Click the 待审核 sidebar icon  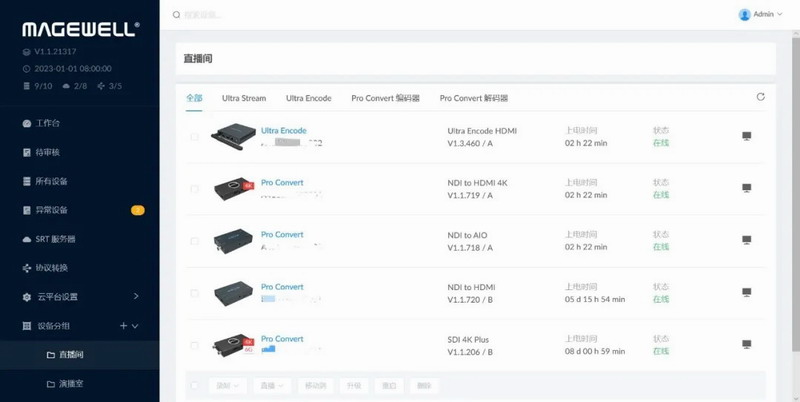point(27,152)
